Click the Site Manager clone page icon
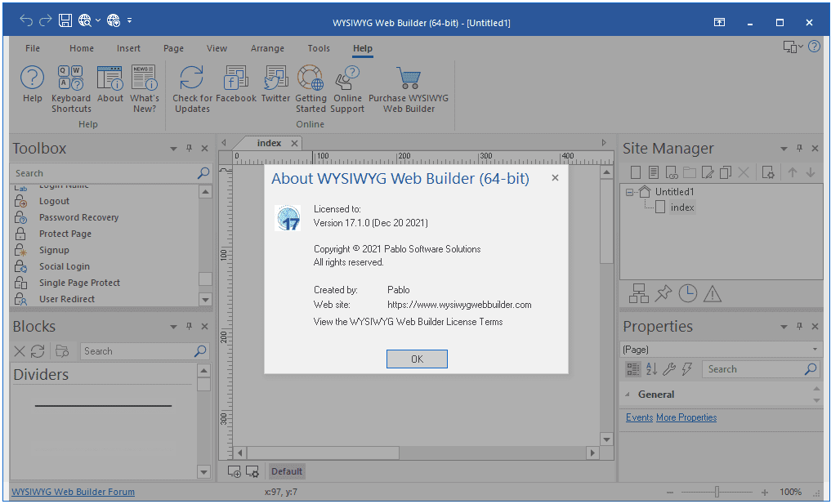The width and height of the screenshot is (831, 504). pos(726,172)
